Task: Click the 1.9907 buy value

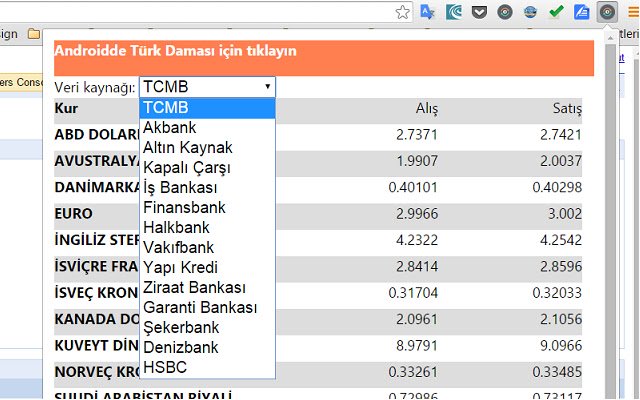Action: pyautogui.click(x=417, y=161)
